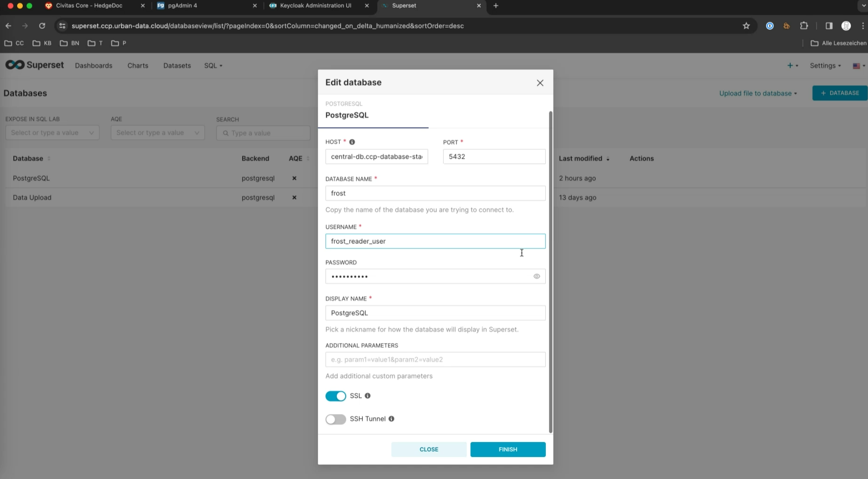Open the P bookmarks folder
The height and width of the screenshot is (479, 868).
point(119,43)
